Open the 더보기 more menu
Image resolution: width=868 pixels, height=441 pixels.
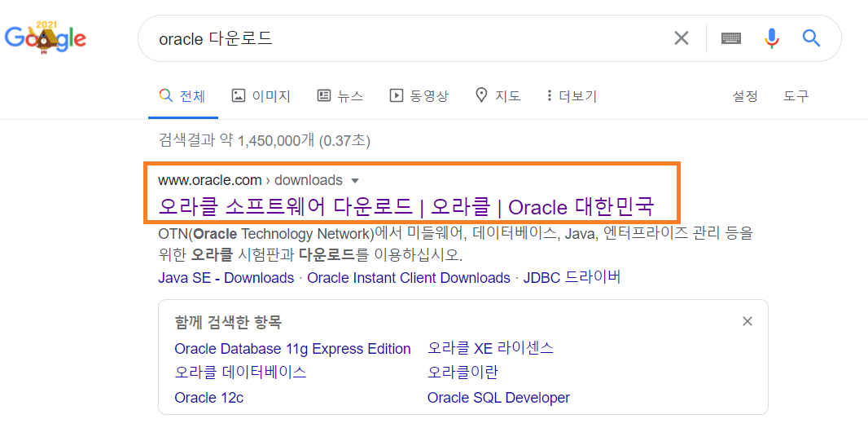(572, 96)
